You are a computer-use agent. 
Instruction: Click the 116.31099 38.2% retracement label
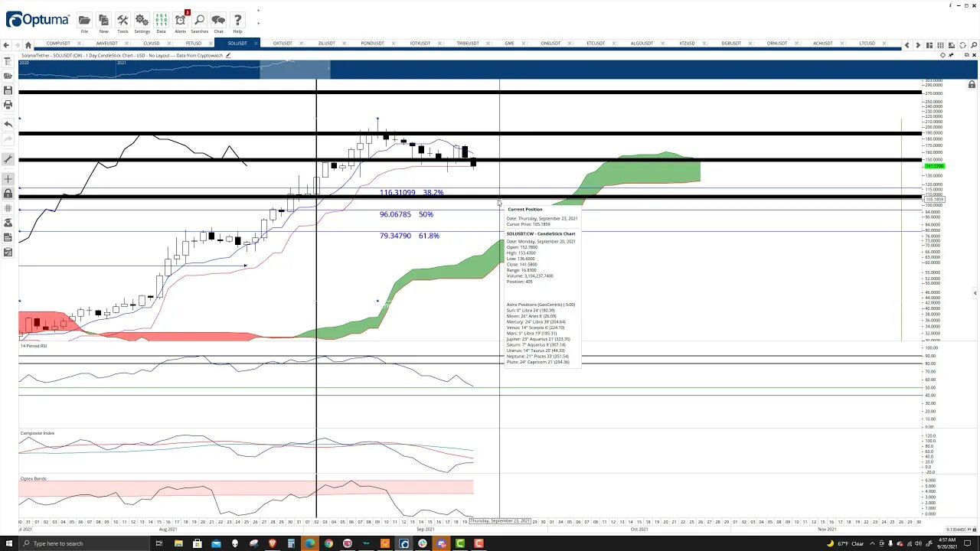coord(411,193)
